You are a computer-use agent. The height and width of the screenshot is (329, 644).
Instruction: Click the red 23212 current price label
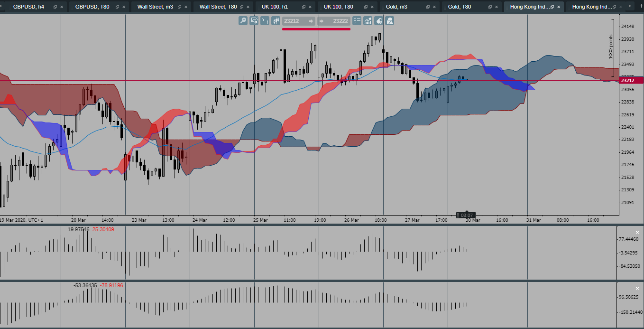631,81
